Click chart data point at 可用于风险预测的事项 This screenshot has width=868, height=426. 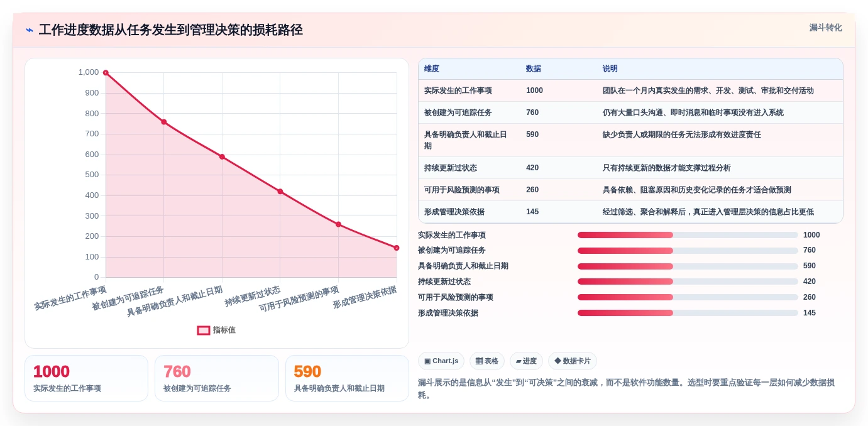(338, 224)
